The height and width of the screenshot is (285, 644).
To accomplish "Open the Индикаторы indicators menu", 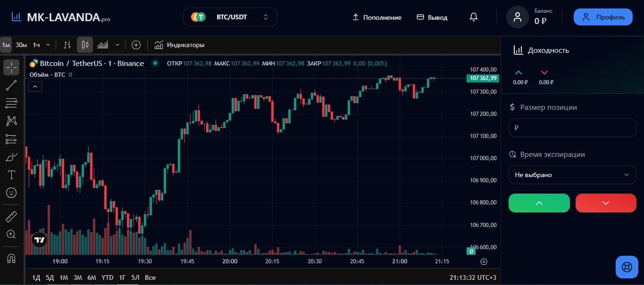I will coord(179,45).
